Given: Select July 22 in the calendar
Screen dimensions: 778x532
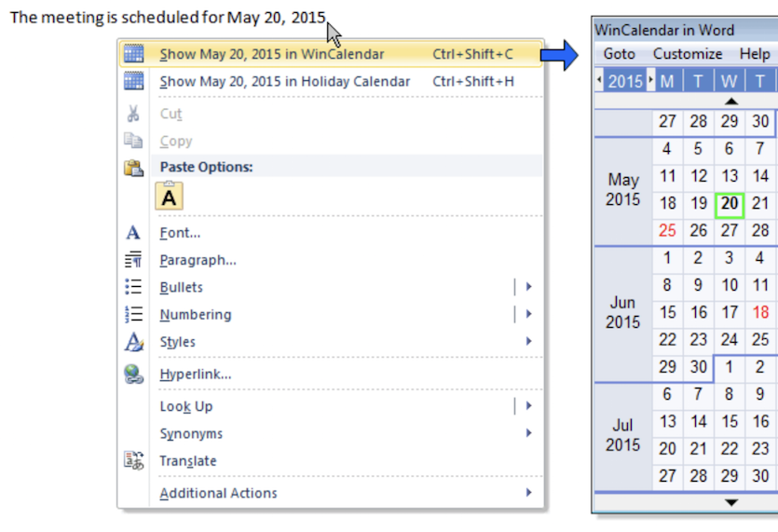Looking at the screenshot, I should 730,449.
